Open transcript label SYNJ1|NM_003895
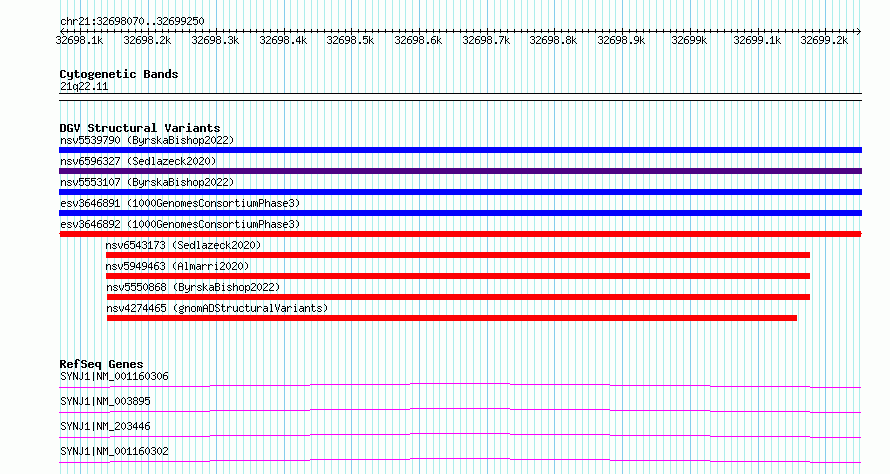 coord(106,402)
